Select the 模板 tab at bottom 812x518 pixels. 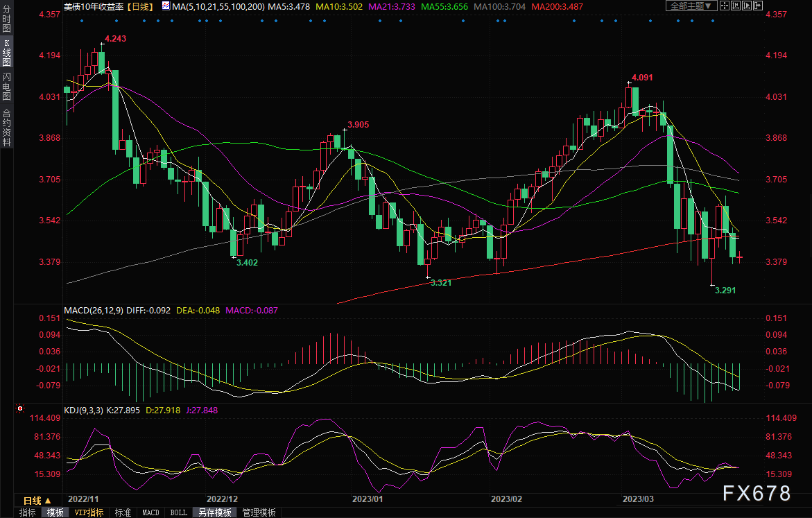pyautogui.click(x=55, y=512)
